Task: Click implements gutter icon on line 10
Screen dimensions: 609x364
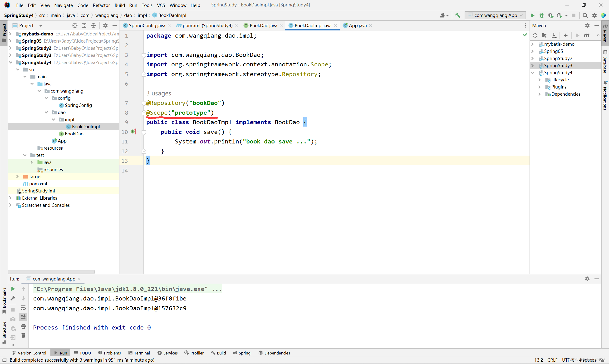Action: tap(133, 132)
